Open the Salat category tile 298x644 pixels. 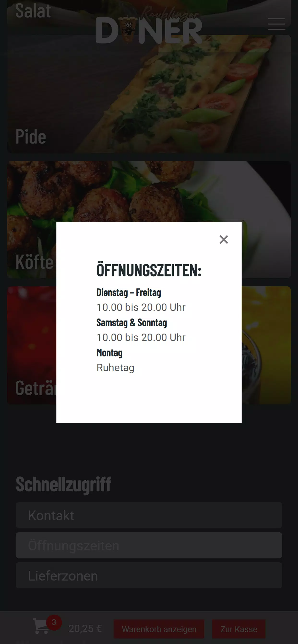149,13
